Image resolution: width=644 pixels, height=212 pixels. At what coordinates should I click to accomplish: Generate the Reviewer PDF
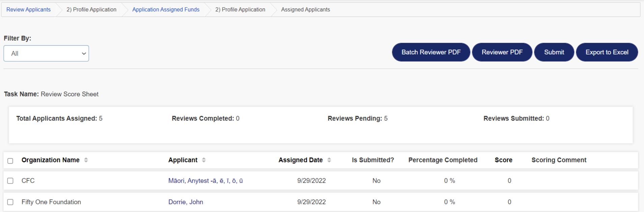[x=502, y=52]
